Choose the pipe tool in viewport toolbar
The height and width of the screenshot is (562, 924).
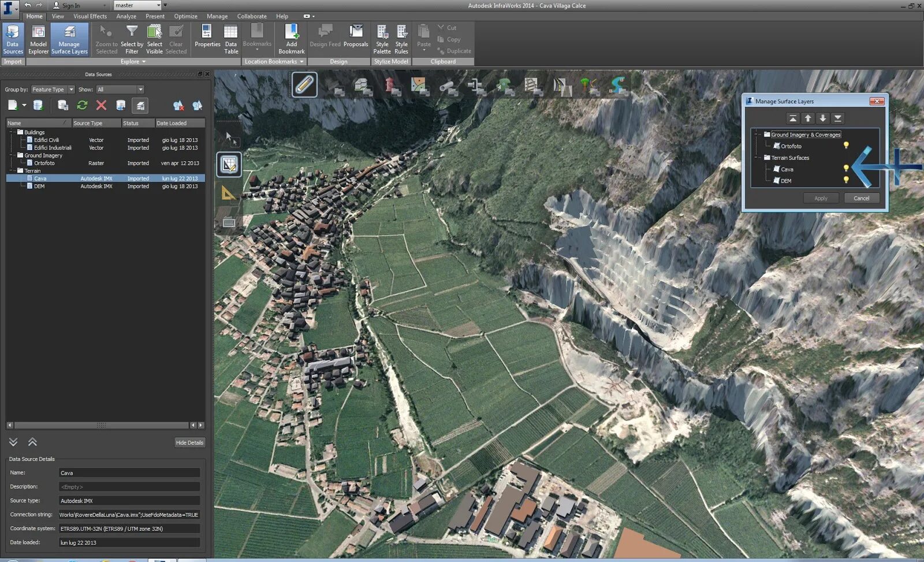(448, 87)
